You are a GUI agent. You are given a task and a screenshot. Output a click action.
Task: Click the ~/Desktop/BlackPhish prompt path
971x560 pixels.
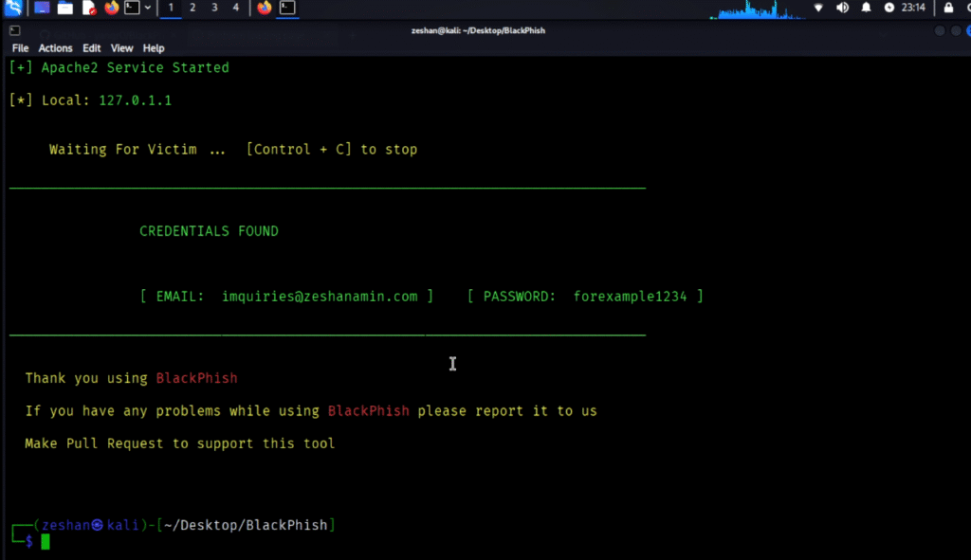point(246,525)
